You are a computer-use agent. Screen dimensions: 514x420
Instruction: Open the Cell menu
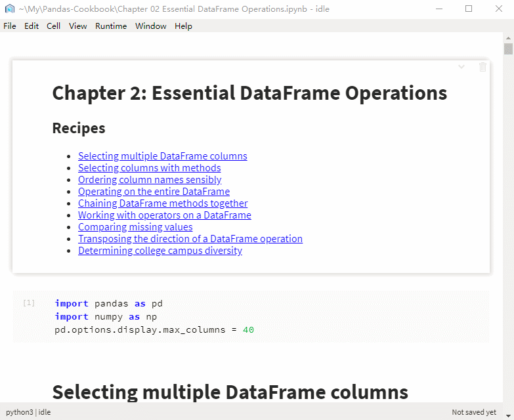(53, 26)
